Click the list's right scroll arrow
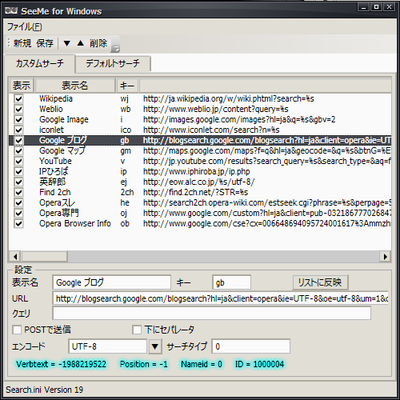Image resolution: width=400 pixels, height=400 pixels. [385, 256]
